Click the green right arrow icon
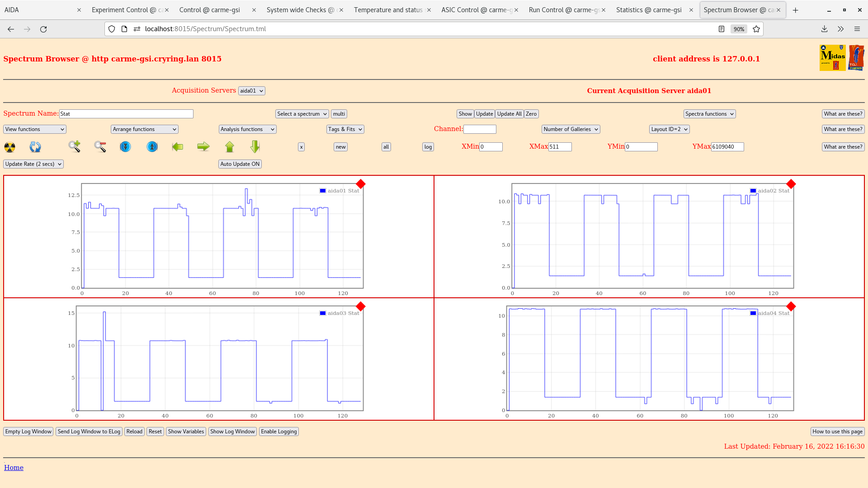This screenshot has height=488, width=868. point(203,146)
